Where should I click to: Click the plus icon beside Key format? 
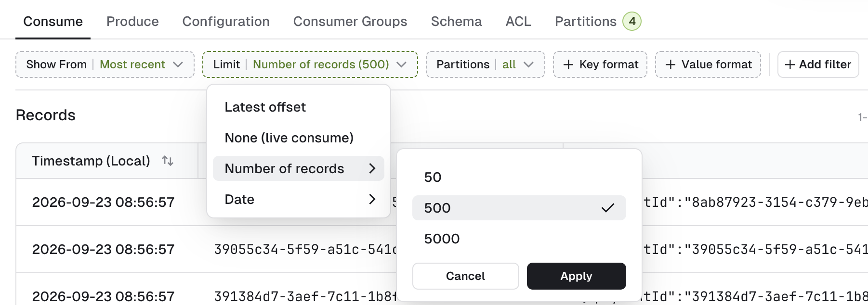568,64
